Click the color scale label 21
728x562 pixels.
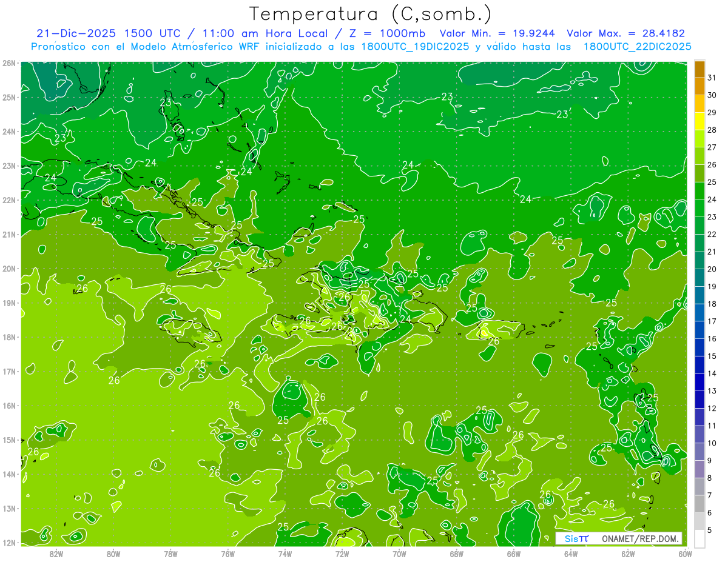coord(712,252)
